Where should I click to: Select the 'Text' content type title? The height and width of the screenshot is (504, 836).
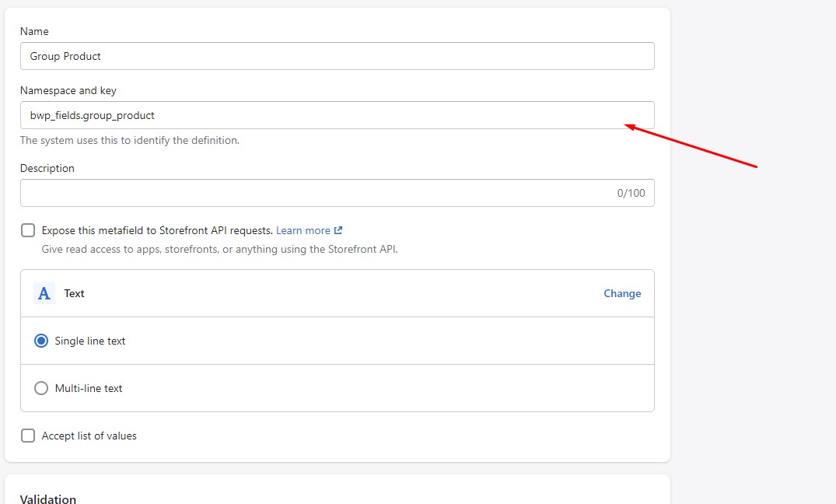click(x=74, y=293)
